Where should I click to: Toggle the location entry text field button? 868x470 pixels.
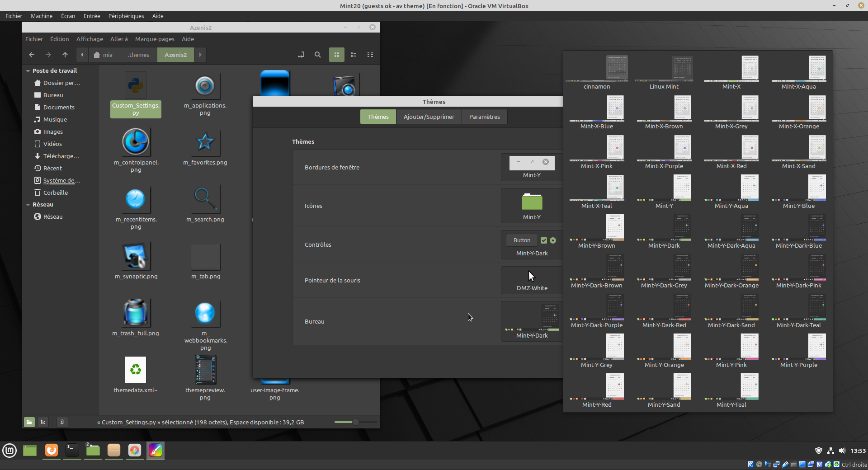click(301, 55)
